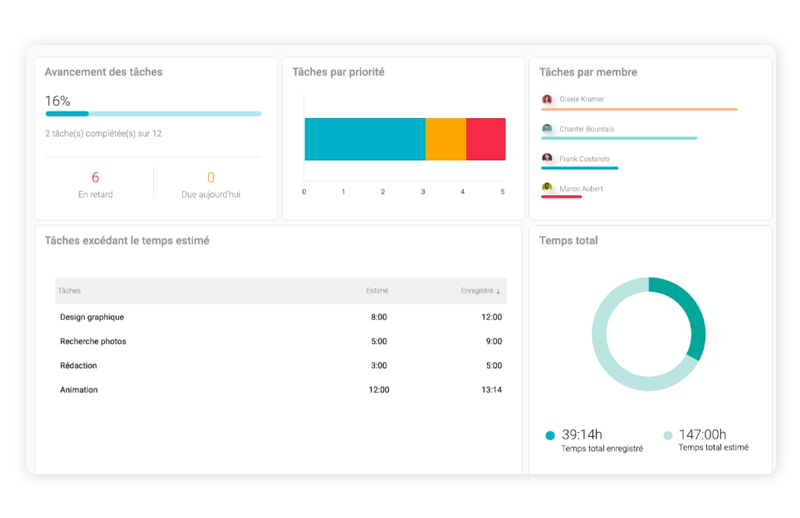
Task: Select the Recherche photos task row
Action: pyautogui.click(x=281, y=341)
